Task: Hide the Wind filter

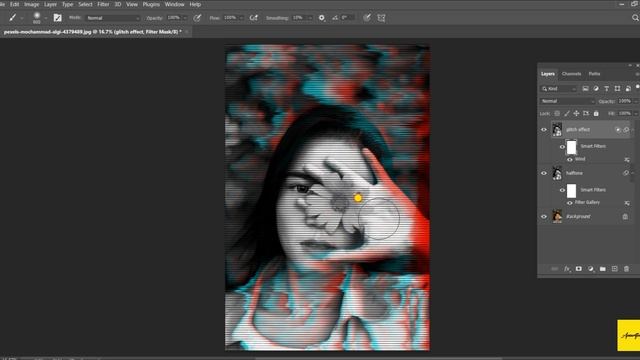Action: (569, 160)
